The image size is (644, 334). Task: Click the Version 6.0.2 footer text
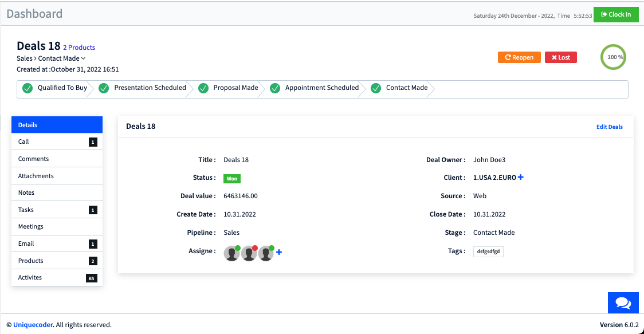tap(619, 325)
